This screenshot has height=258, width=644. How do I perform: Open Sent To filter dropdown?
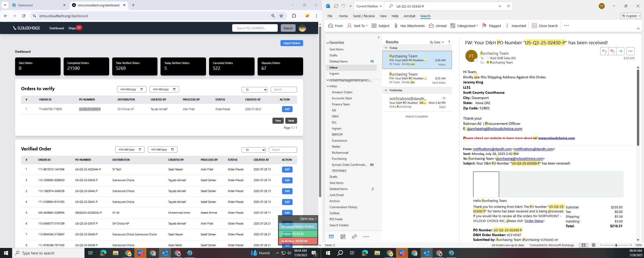357,26
